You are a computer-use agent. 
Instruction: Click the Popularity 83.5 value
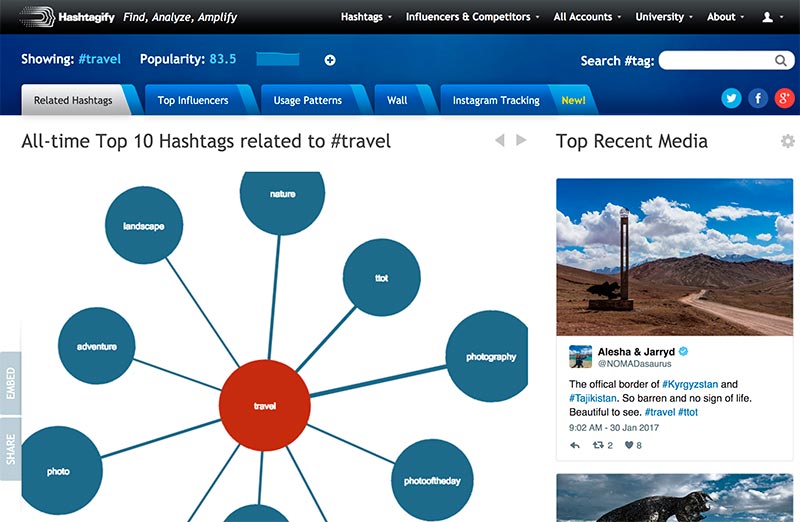click(223, 59)
